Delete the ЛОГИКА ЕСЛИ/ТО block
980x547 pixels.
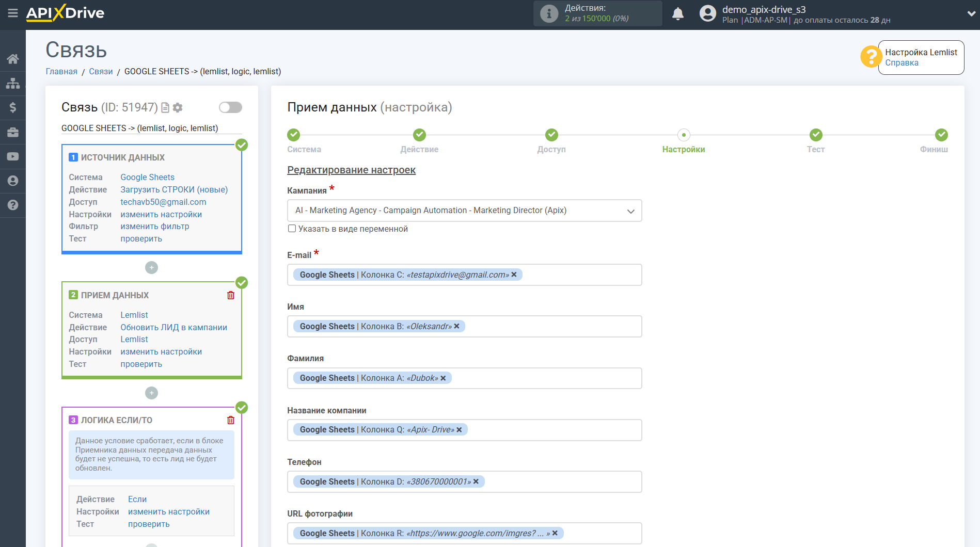click(x=231, y=420)
